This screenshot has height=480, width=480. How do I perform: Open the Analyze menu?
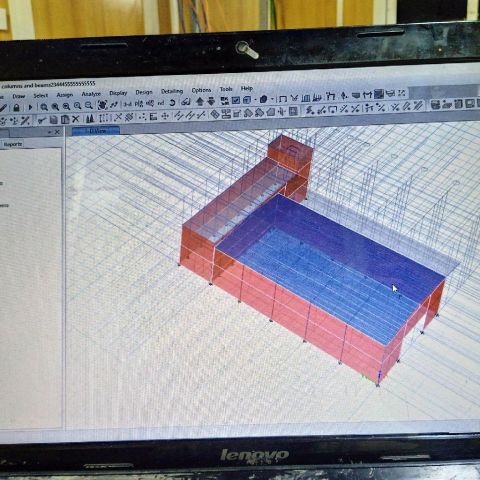coord(91,94)
